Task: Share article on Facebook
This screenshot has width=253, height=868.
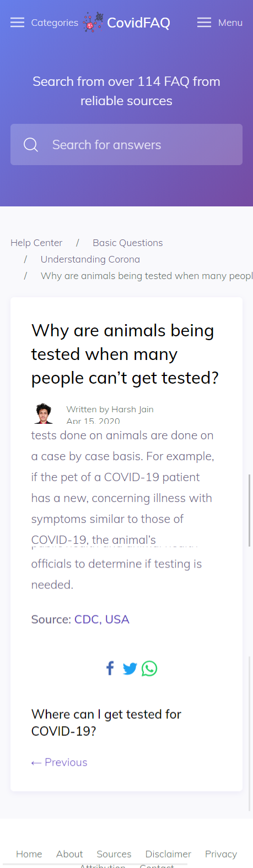Action: tap(110, 668)
